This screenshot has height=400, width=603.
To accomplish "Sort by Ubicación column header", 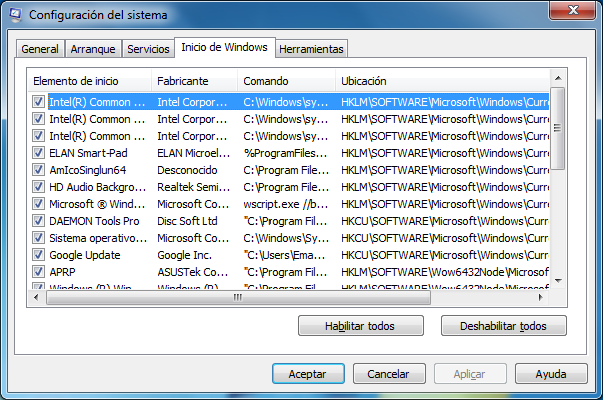I will (442, 81).
